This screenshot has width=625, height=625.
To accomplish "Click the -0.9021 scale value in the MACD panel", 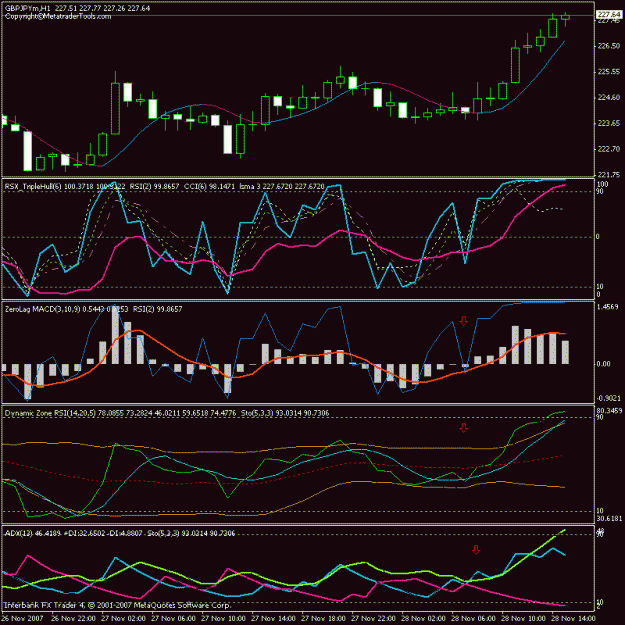I will [609, 398].
